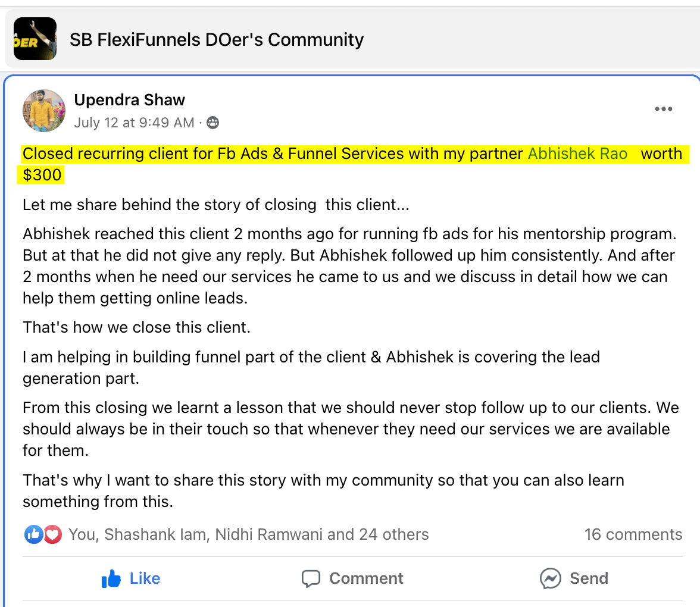Open the 16 comments link
The height and width of the screenshot is (607, 700).
tap(633, 534)
